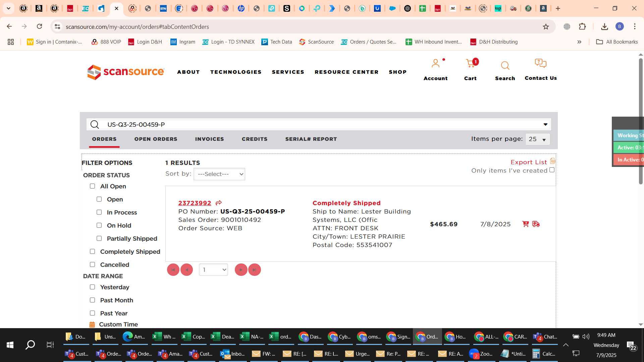Click the ScanSource logo

click(x=126, y=72)
